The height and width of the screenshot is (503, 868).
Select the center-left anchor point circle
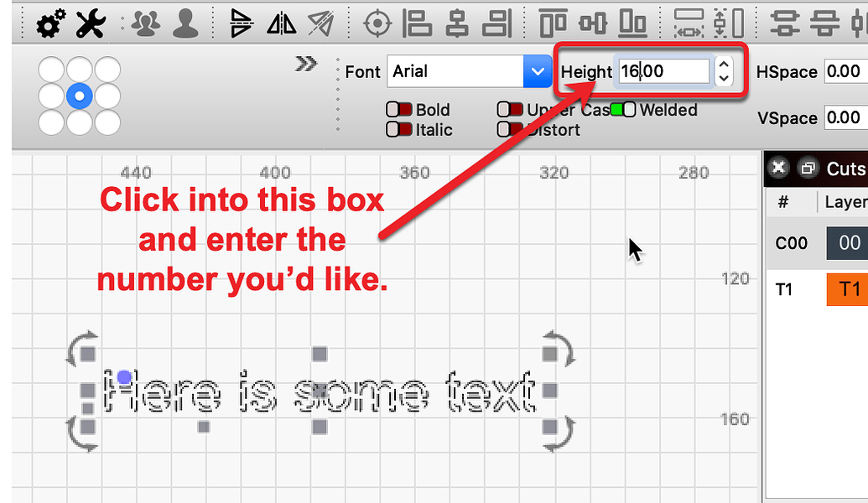49,95
